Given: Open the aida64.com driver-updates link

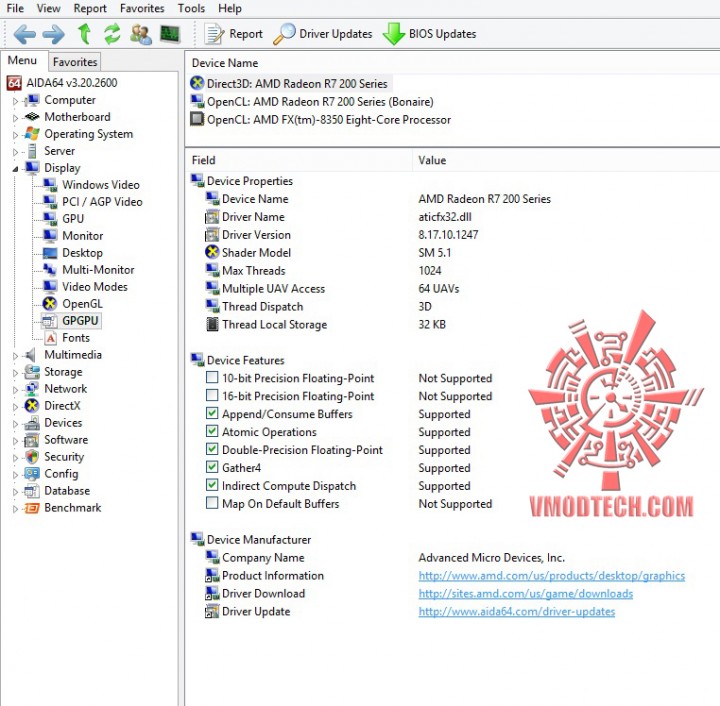Looking at the screenshot, I should click(x=517, y=611).
